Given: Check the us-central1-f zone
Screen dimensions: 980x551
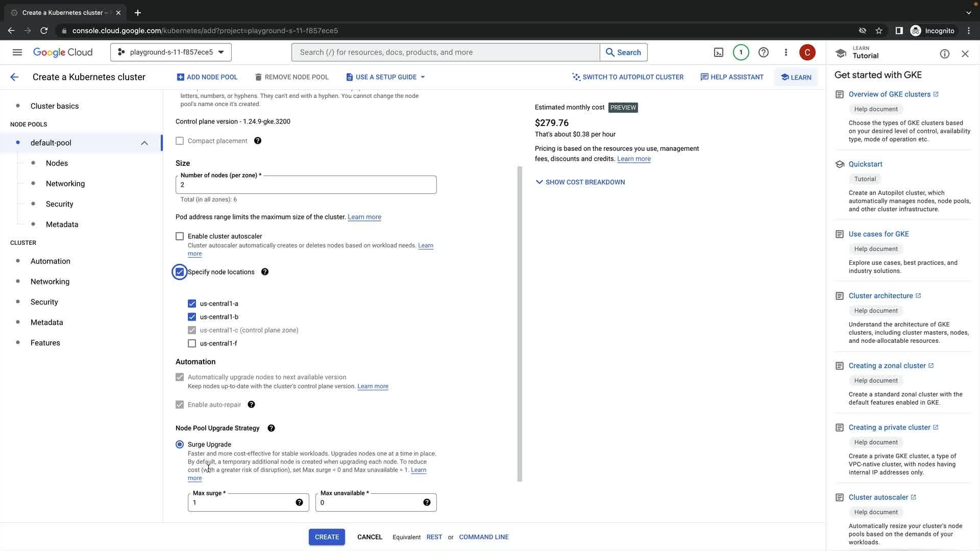Looking at the screenshot, I should click(x=192, y=343).
